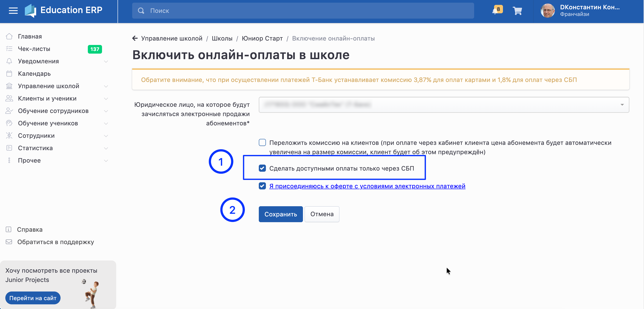Screen dimensions: 644x309
Task: Enable the Переложить комиссию на клиентов checkbox
Action: (262, 142)
